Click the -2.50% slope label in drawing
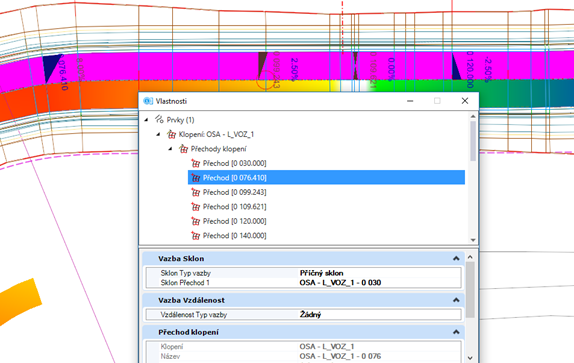Image resolution: width=574 pixels, height=363 pixels. pyautogui.click(x=488, y=70)
